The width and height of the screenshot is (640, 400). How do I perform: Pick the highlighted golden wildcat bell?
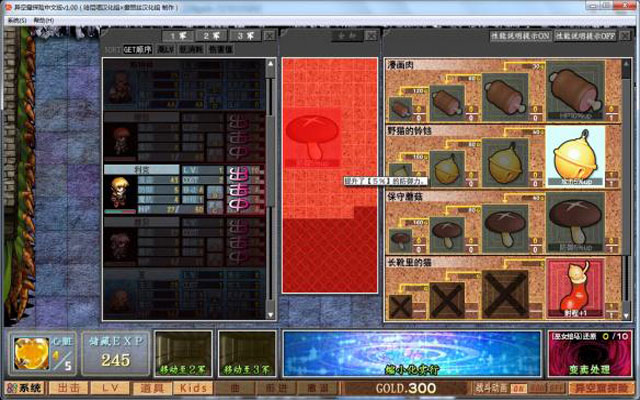[575, 156]
